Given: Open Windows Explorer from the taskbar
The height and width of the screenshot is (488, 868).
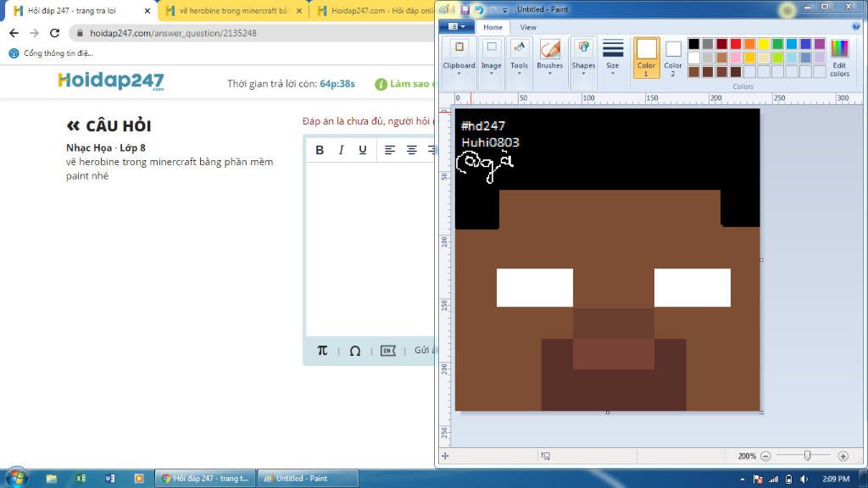Looking at the screenshot, I should (52, 479).
